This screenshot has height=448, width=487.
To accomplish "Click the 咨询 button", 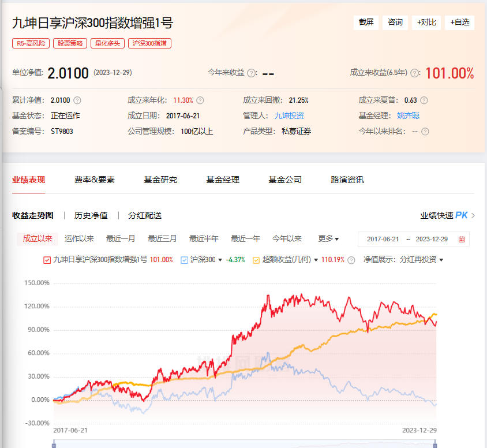I will [395, 23].
